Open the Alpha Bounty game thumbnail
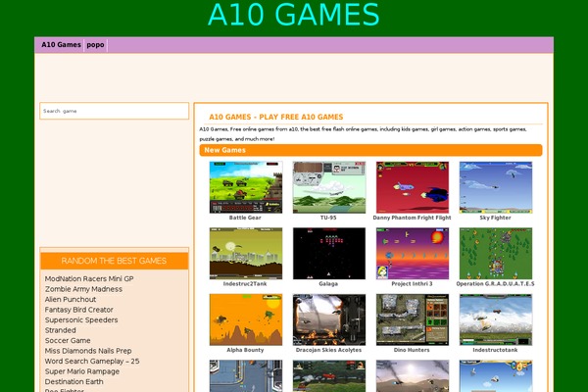Viewport: 588px width, 392px height. tap(246, 319)
